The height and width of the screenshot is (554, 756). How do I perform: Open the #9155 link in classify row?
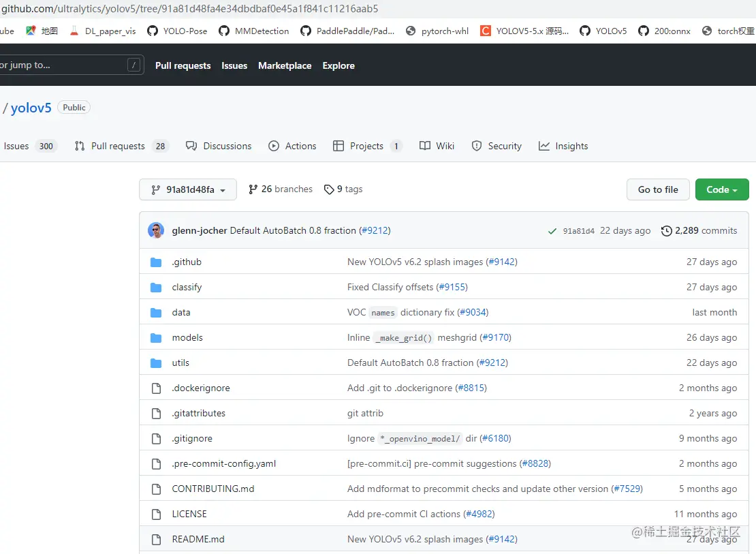pyautogui.click(x=452, y=287)
